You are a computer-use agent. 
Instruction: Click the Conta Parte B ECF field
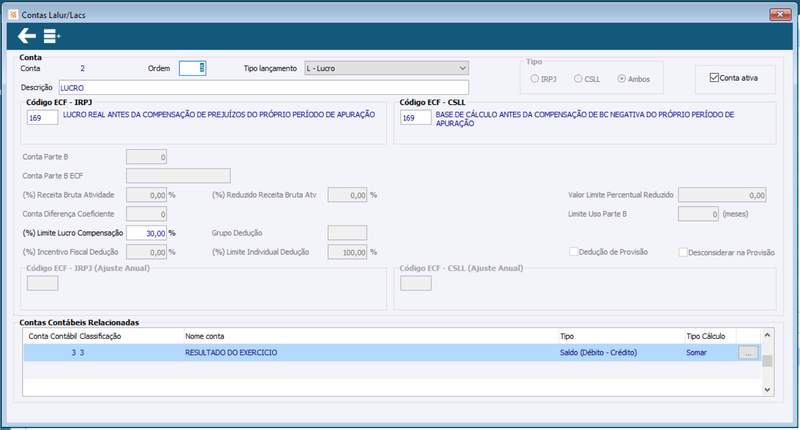pyautogui.click(x=179, y=176)
